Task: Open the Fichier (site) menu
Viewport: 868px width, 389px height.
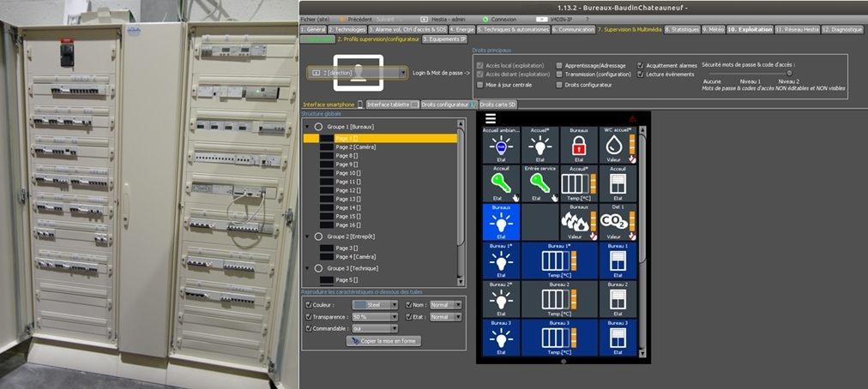Action: click(x=315, y=20)
